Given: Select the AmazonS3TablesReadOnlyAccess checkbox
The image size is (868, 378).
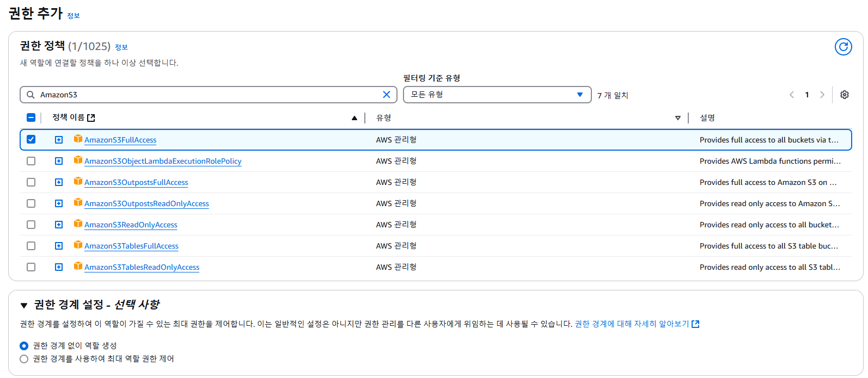Looking at the screenshot, I should tap(31, 267).
